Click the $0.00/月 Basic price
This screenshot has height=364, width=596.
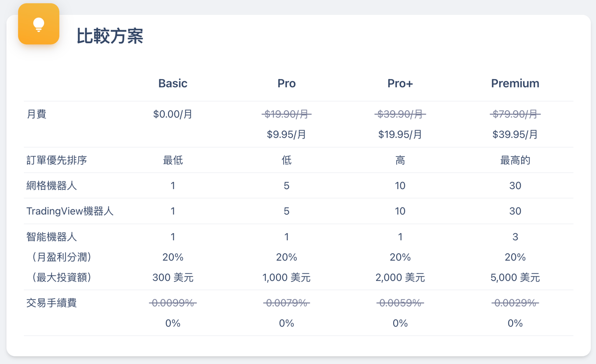click(173, 114)
